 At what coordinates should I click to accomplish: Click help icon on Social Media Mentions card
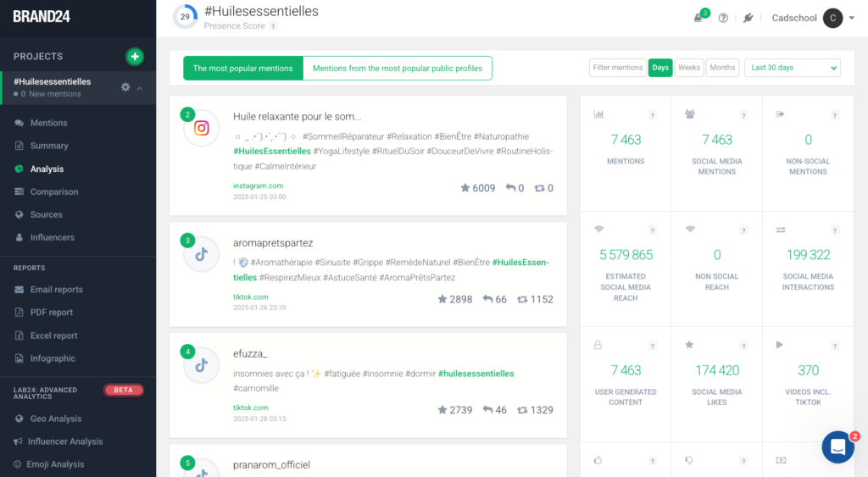743,115
